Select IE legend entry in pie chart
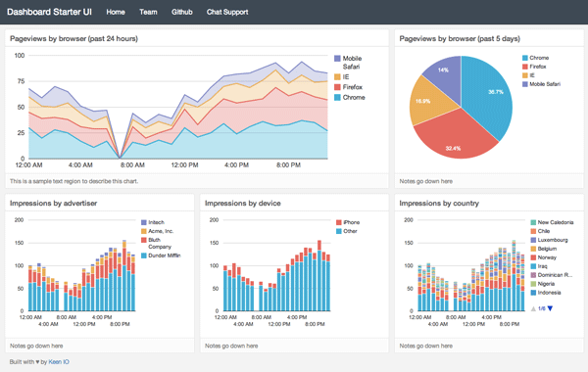Screen dimensions: 588x372 tap(528, 75)
